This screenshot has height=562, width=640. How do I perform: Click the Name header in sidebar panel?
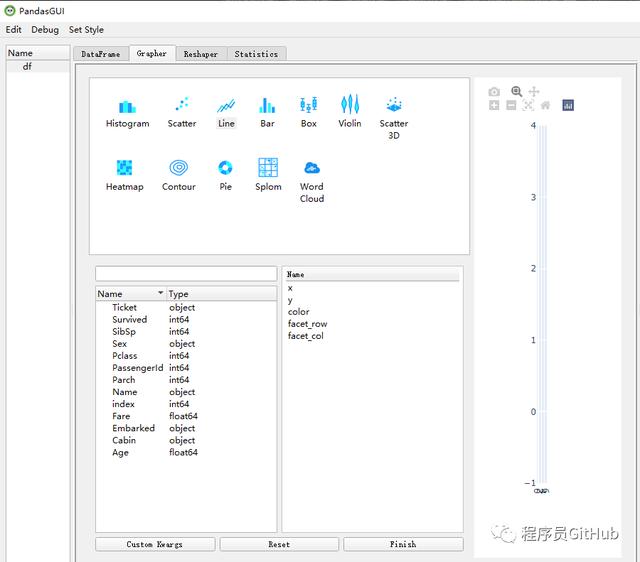(x=38, y=53)
